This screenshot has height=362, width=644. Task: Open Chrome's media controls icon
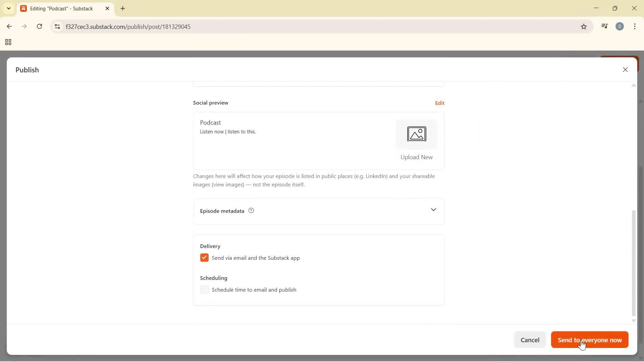point(604,26)
